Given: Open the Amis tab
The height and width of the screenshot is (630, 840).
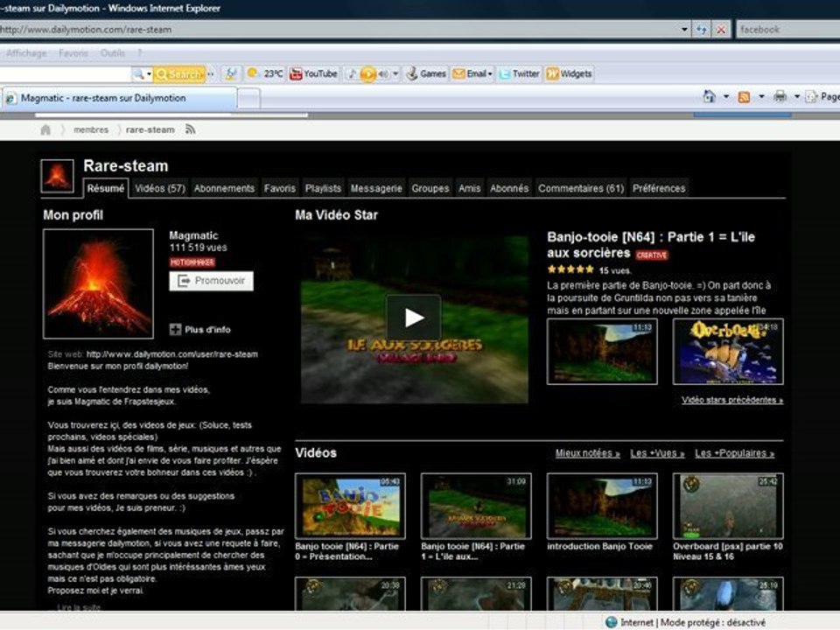Looking at the screenshot, I should coord(469,188).
